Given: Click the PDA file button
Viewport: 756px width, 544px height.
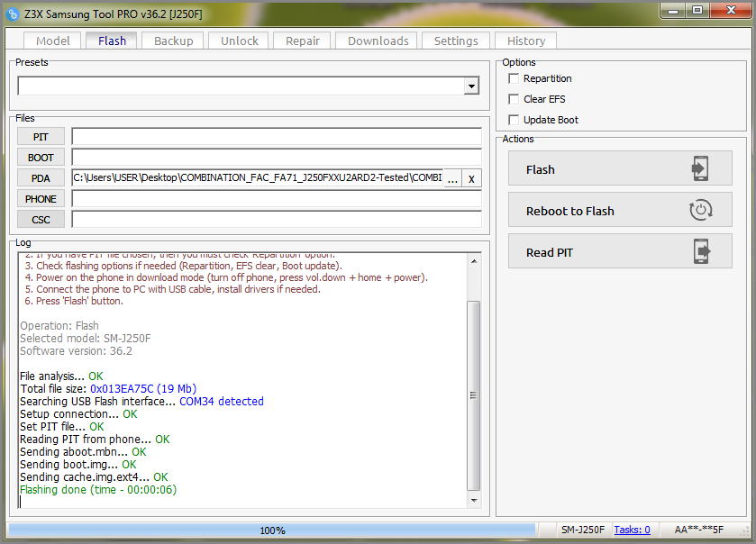Looking at the screenshot, I should click(41, 178).
